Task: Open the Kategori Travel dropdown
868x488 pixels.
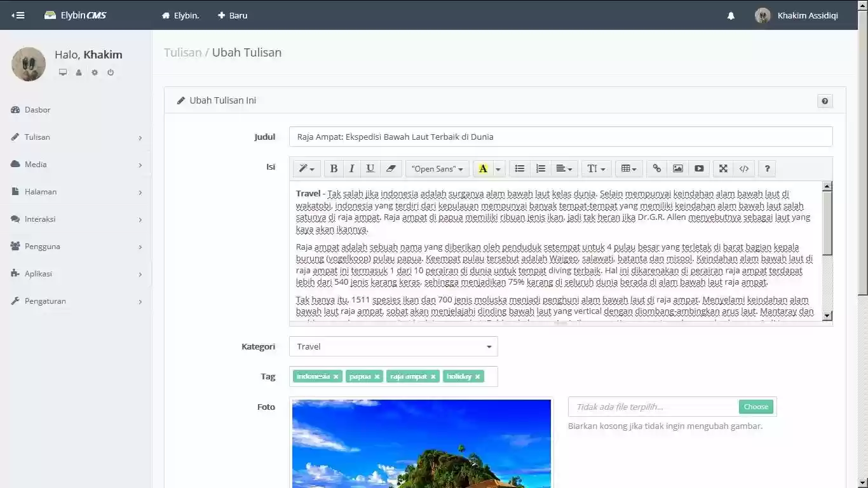Action: coord(393,346)
